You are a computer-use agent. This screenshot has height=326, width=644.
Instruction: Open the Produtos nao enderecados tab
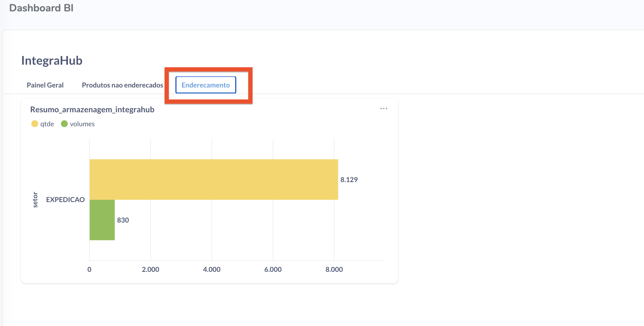pos(122,85)
